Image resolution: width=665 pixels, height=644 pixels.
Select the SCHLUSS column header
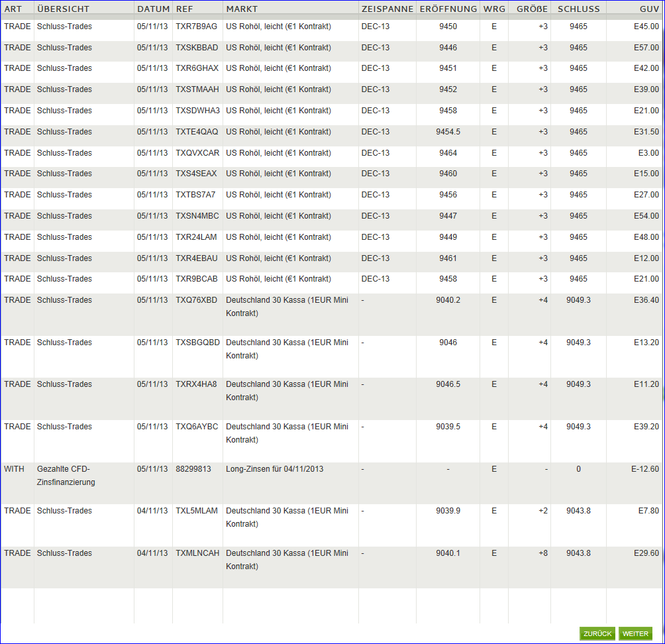[578, 9]
